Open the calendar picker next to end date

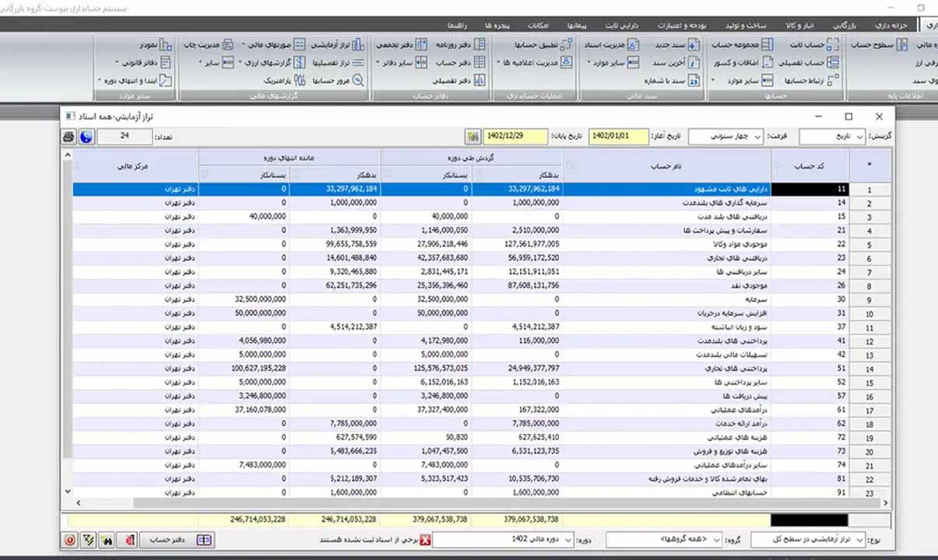pyautogui.click(x=473, y=136)
